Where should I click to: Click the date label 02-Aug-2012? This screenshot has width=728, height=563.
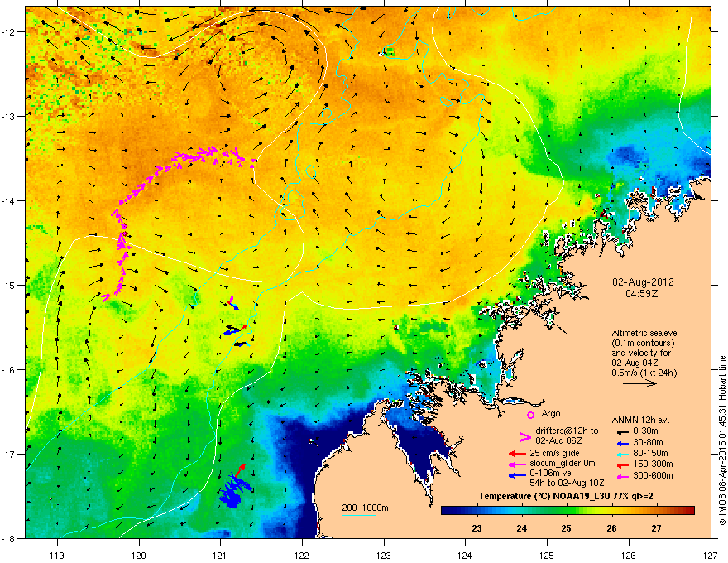643,282
